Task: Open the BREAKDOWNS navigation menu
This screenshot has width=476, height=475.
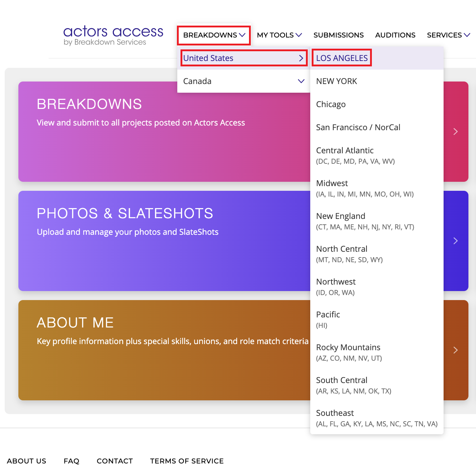Action: 214,35
